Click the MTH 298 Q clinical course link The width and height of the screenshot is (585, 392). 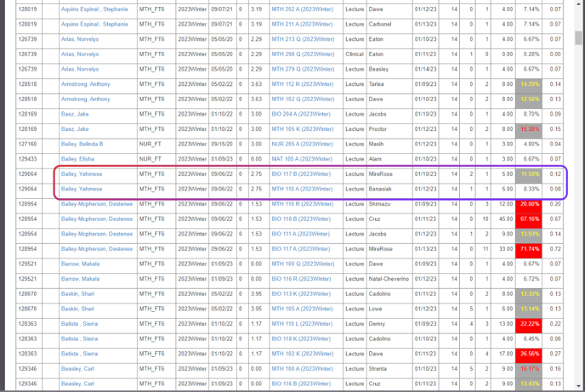coord(302,54)
